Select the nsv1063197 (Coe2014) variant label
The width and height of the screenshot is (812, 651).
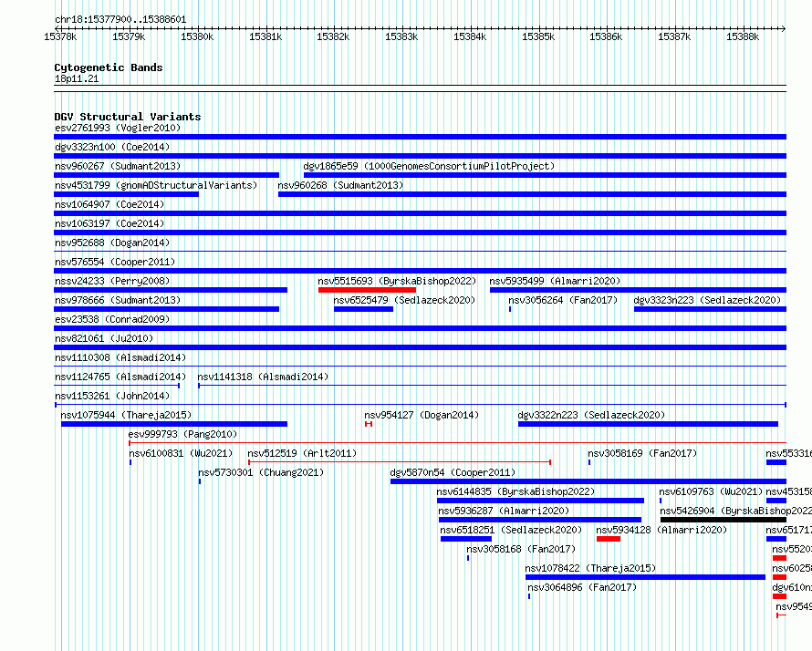(x=109, y=223)
